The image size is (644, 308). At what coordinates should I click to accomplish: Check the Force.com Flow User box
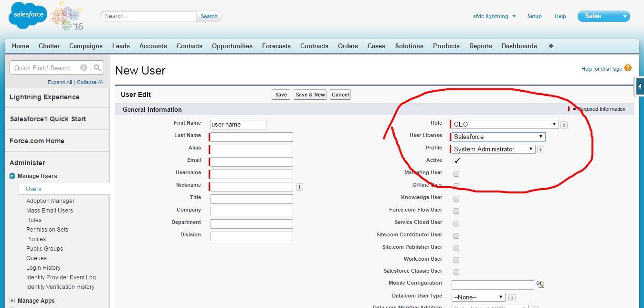click(x=456, y=211)
